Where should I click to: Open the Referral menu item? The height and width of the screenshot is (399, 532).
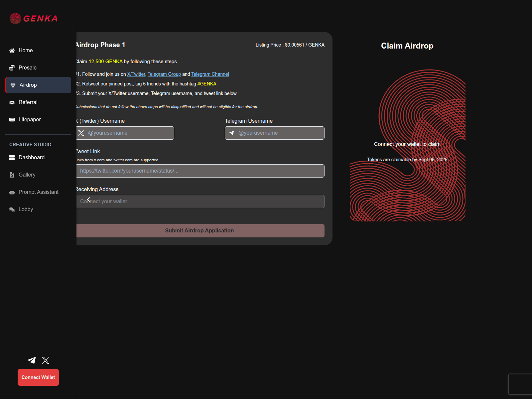38,102
